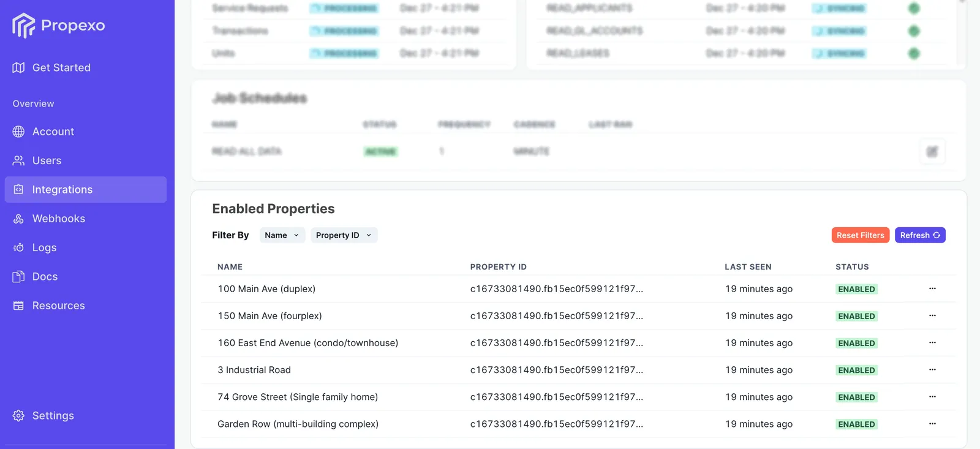Image resolution: width=980 pixels, height=449 pixels.
Task: Click the Propexo logo icon
Action: [x=23, y=25]
